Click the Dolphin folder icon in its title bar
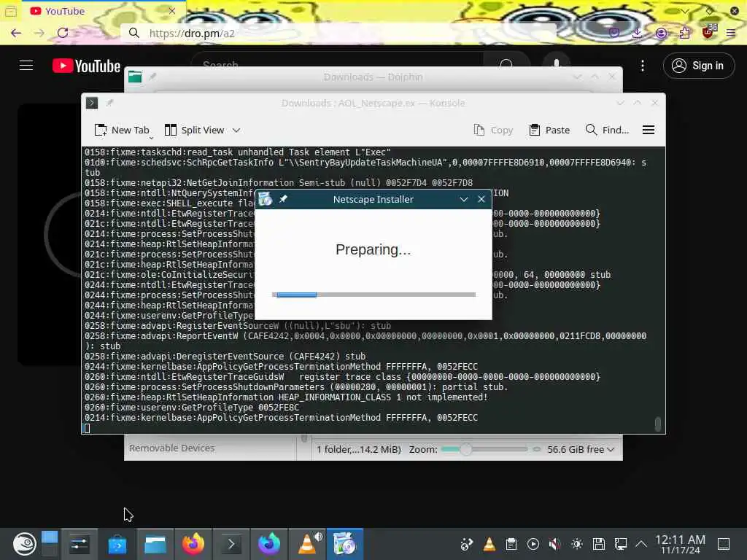This screenshot has height=560, width=747. 135,77
